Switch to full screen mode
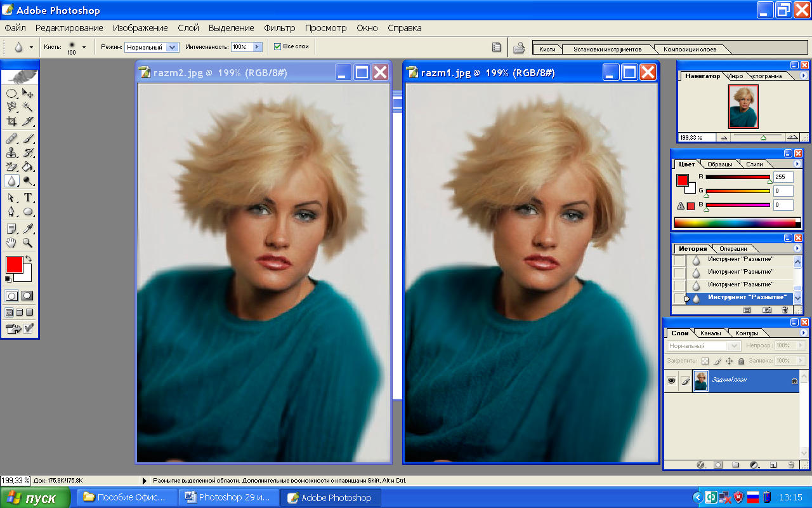Viewport: 812px width, 508px height. [30, 312]
